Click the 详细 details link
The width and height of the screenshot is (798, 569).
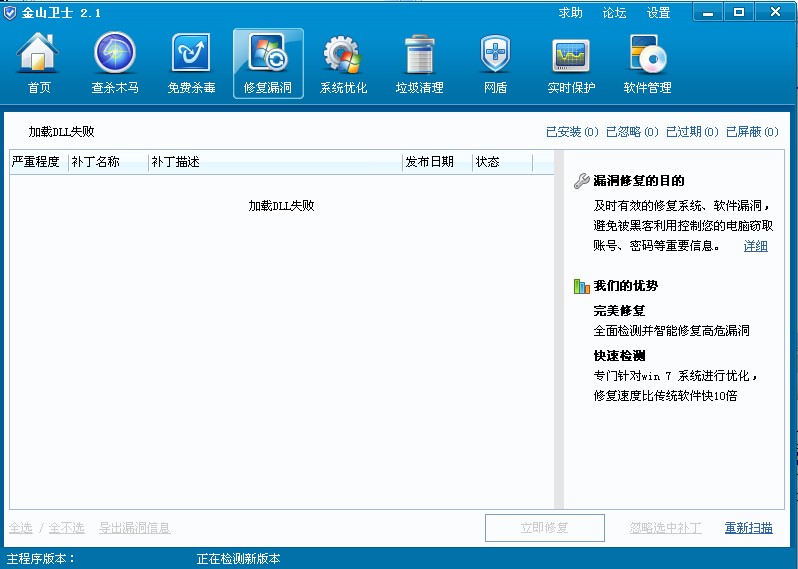pos(755,246)
